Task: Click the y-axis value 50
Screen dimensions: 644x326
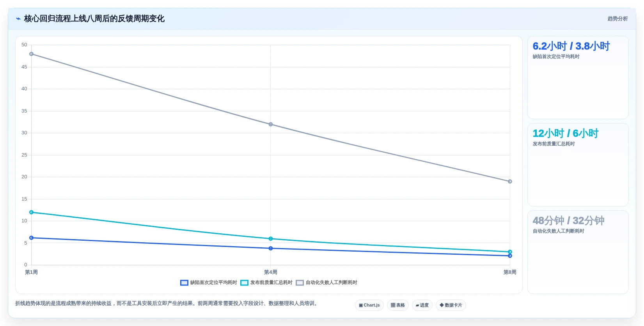Action: click(24, 45)
